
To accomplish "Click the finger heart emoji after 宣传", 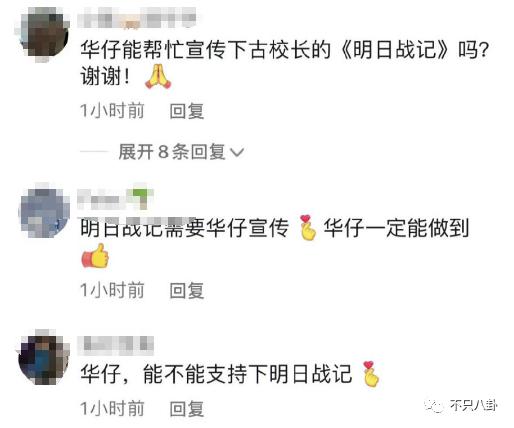I will coord(307,228).
